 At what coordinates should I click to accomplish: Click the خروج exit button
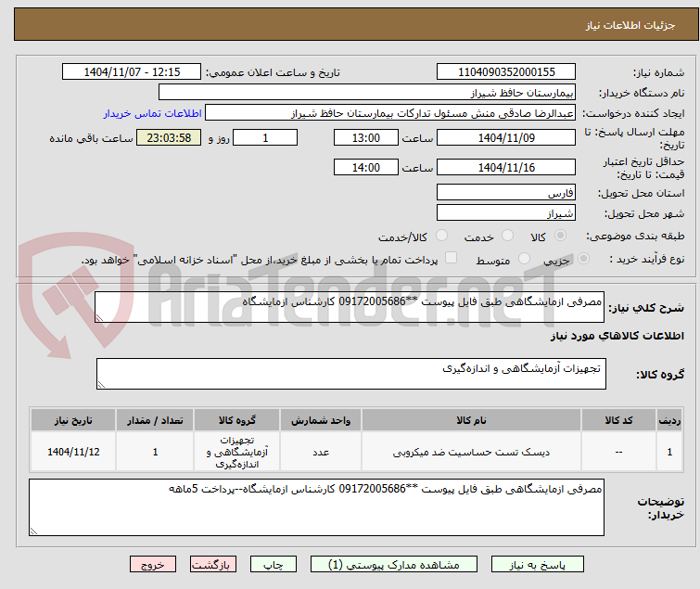(x=153, y=565)
